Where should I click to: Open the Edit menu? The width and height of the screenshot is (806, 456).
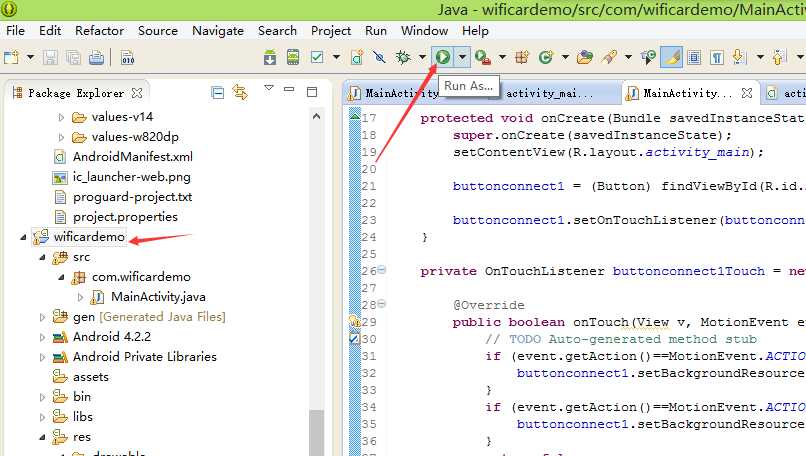[50, 31]
